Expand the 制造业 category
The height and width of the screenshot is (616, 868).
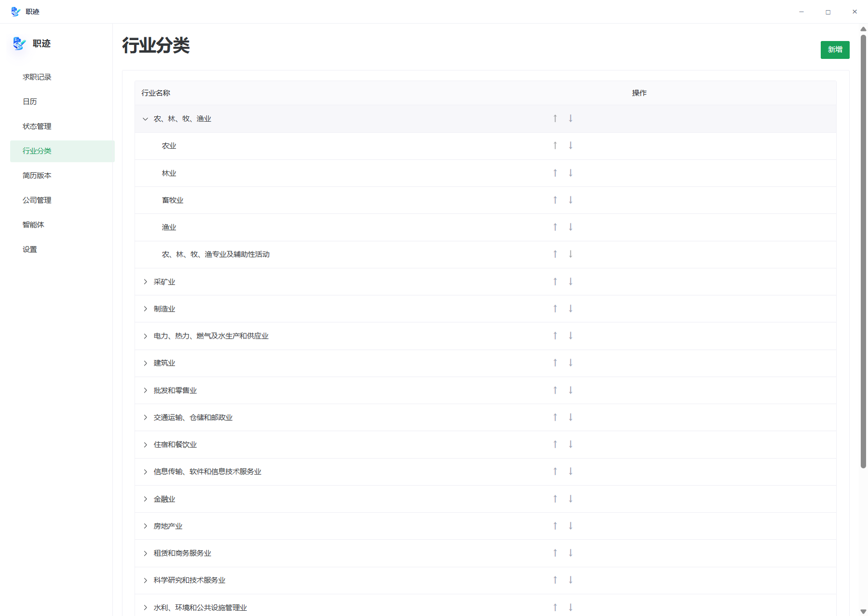click(x=145, y=309)
